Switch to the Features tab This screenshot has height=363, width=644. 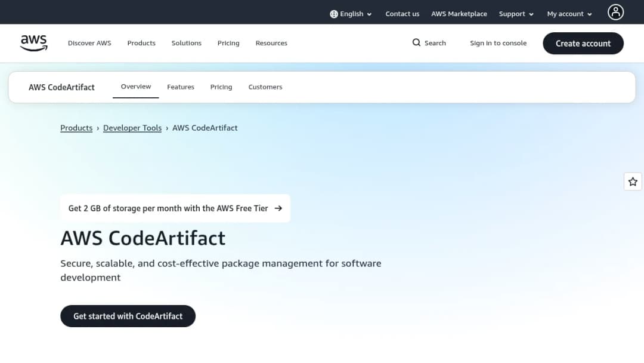pos(181,87)
